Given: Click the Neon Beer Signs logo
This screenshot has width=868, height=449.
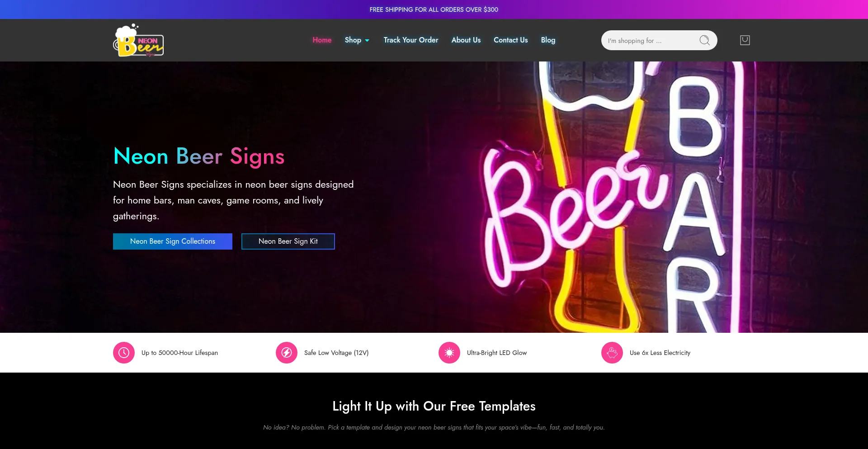Looking at the screenshot, I should [x=138, y=40].
